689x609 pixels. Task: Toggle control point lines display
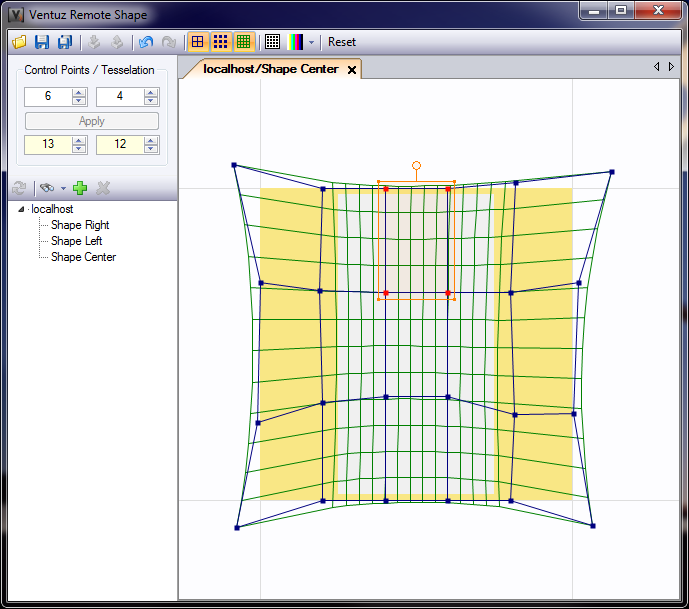(197, 42)
